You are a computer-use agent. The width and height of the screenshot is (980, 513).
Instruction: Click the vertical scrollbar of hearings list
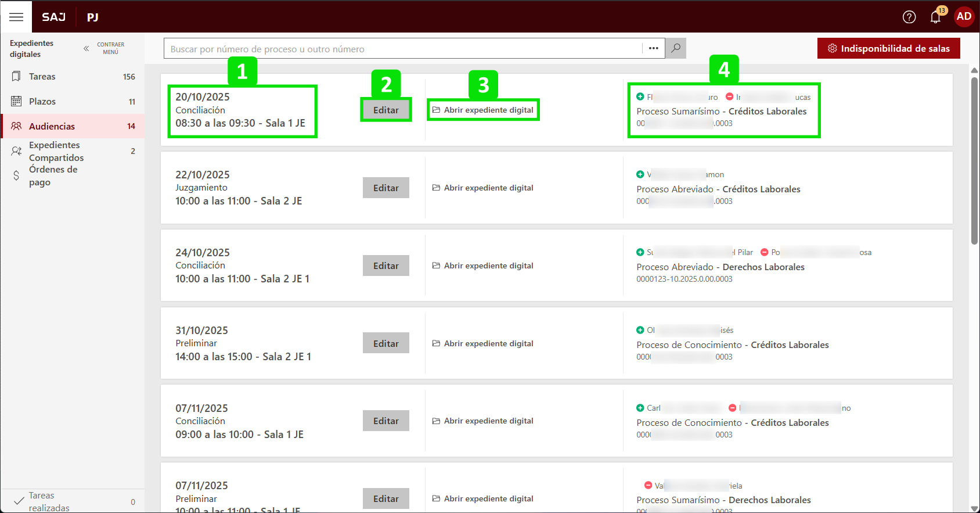point(974,163)
